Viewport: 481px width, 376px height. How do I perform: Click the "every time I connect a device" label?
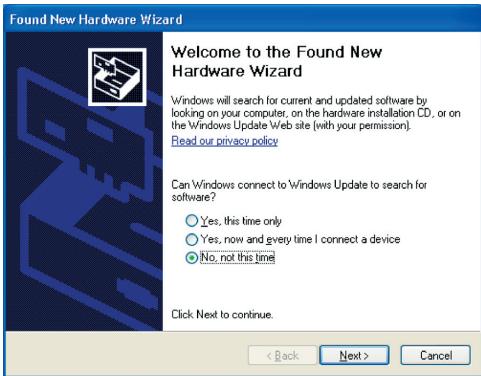pyautogui.click(x=333, y=239)
